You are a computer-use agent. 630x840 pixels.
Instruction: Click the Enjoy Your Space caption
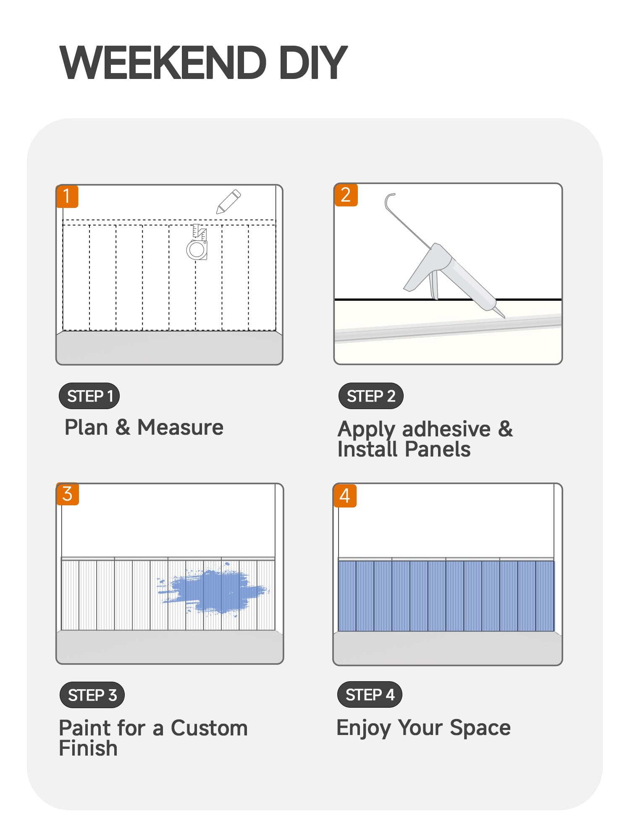click(424, 728)
